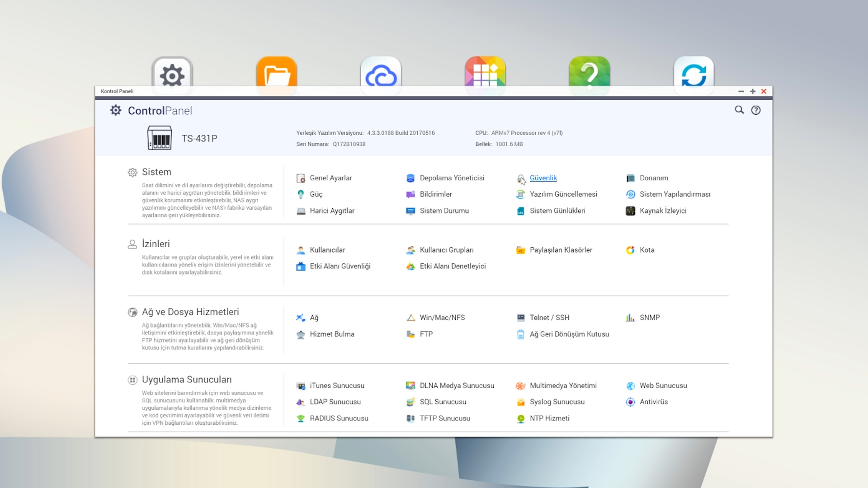
Task: Open Etki Alanı Denetleyici icon
Action: (410, 267)
